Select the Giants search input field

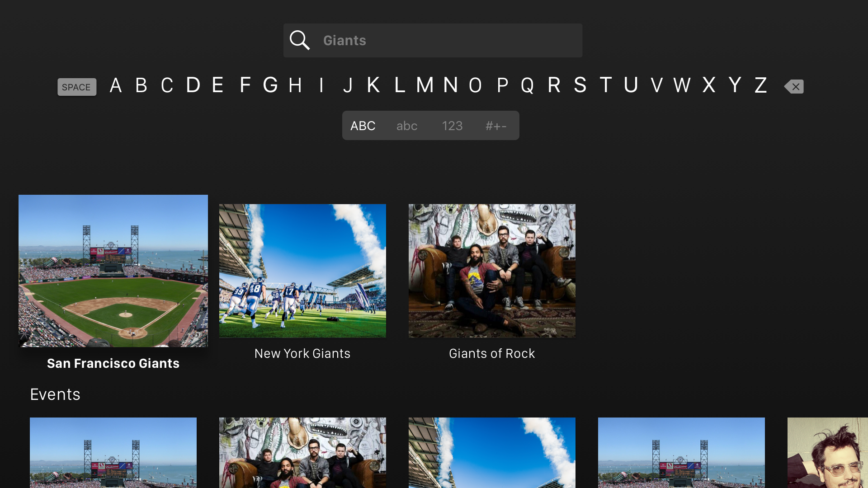pyautogui.click(x=433, y=40)
